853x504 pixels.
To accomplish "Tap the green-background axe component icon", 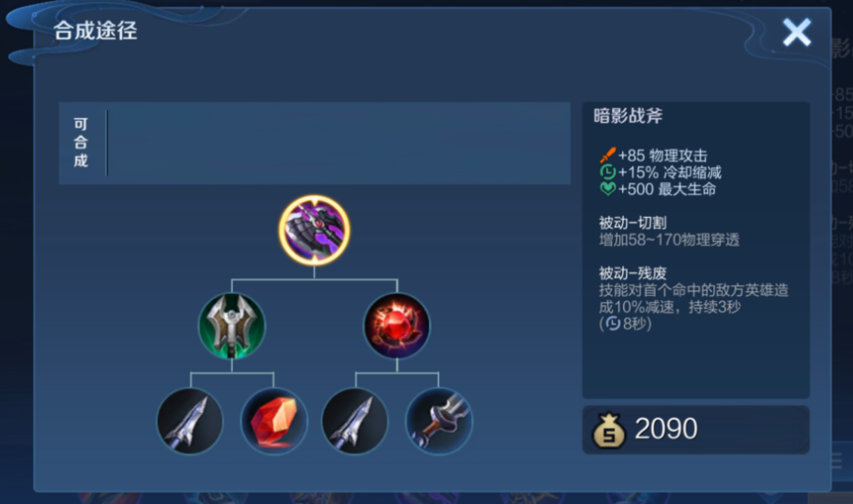I will (232, 326).
